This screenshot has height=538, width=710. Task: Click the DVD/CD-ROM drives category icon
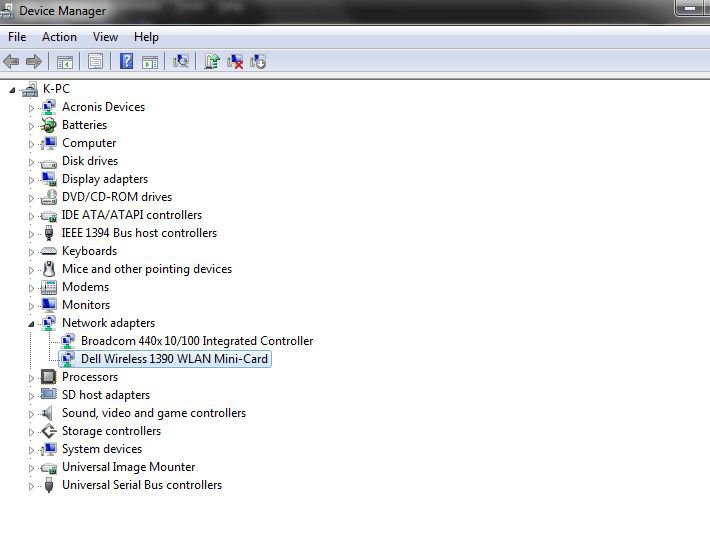48,197
